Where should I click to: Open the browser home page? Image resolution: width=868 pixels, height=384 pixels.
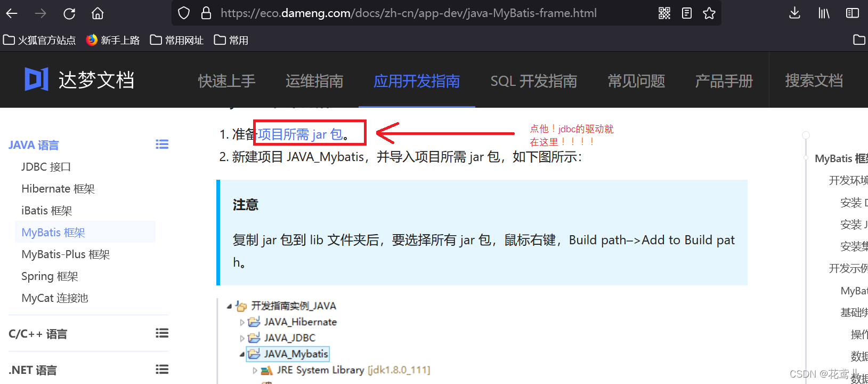pyautogui.click(x=98, y=13)
